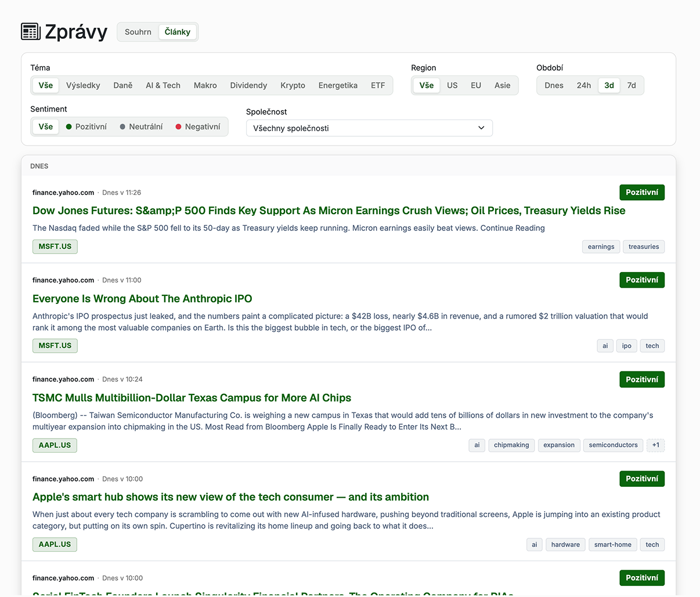The height and width of the screenshot is (597, 700).
Task: Switch to the Souhrn tab
Action: click(138, 32)
